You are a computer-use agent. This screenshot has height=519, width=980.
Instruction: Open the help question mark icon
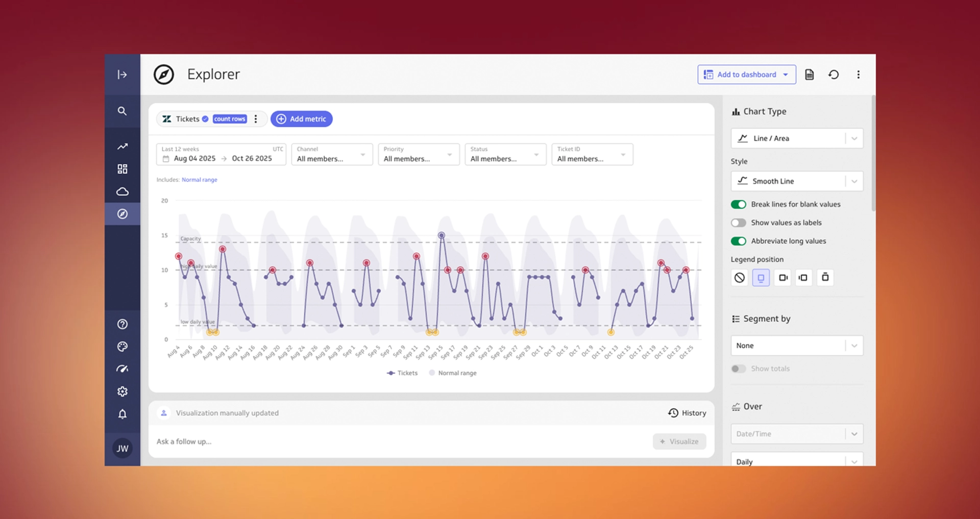[122, 324]
